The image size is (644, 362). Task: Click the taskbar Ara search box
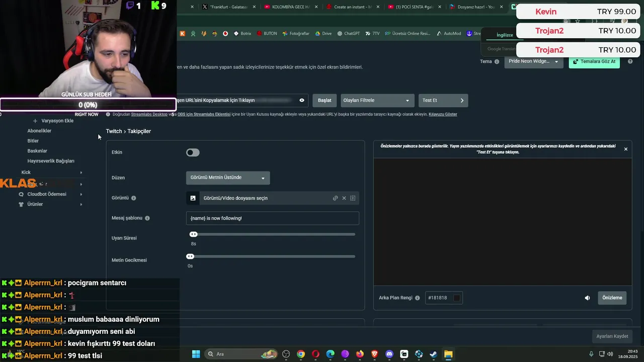pos(242,354)
